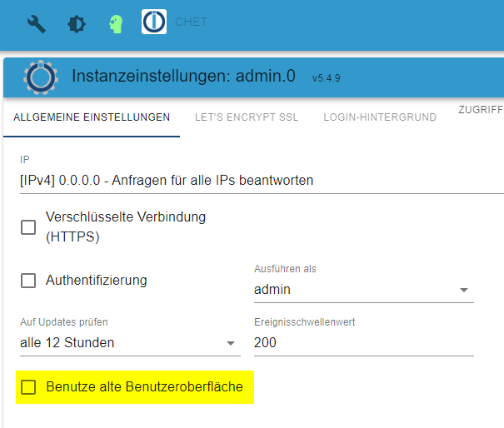
Task: Check Benutze alte Benutzeroberfläche
Action: tap(28, 387)
